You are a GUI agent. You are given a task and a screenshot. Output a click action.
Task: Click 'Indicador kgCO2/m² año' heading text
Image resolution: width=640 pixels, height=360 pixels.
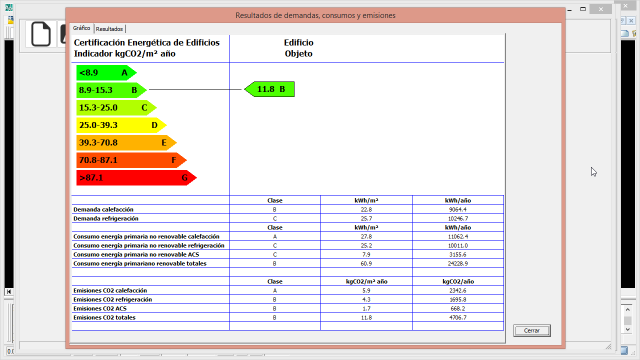(124, 54)
